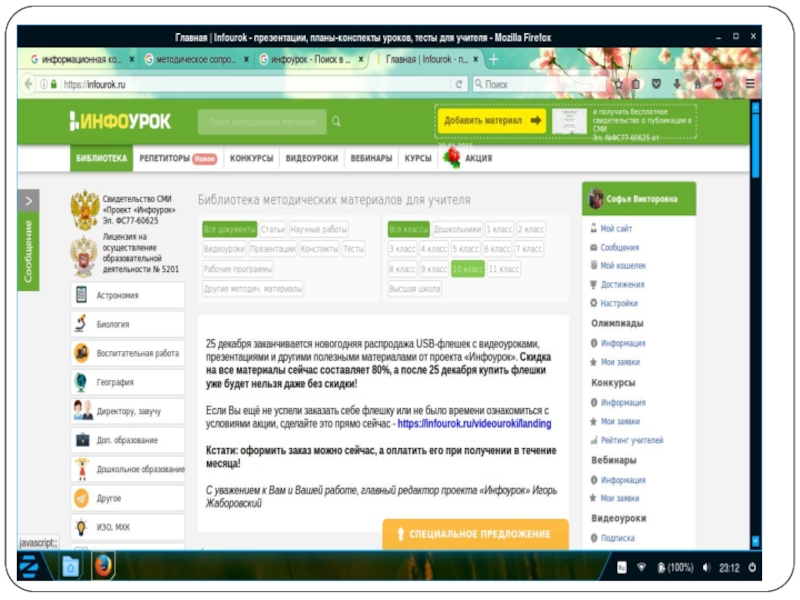
Task: Select the Статьи document filter
Action: (273, 230)
